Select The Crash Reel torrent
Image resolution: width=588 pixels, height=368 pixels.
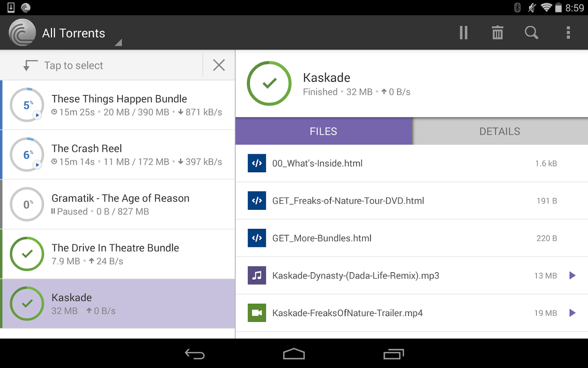[x=118, y=155]
